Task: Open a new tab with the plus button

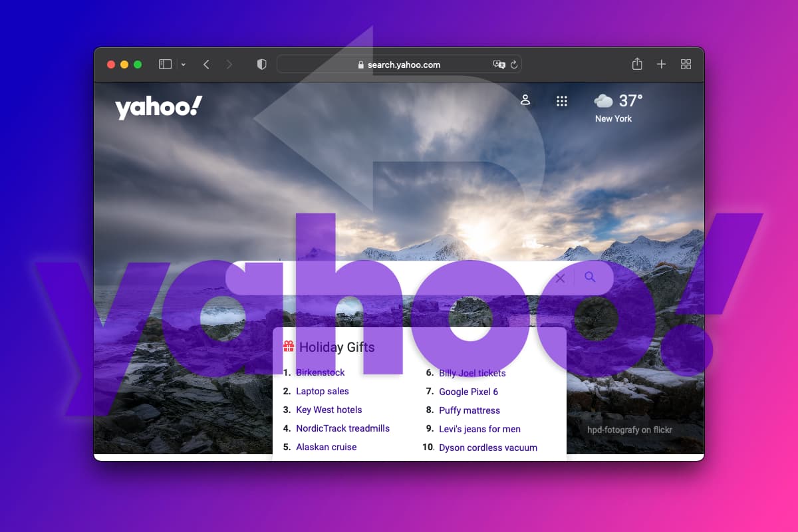Action: tap(662, 65)
